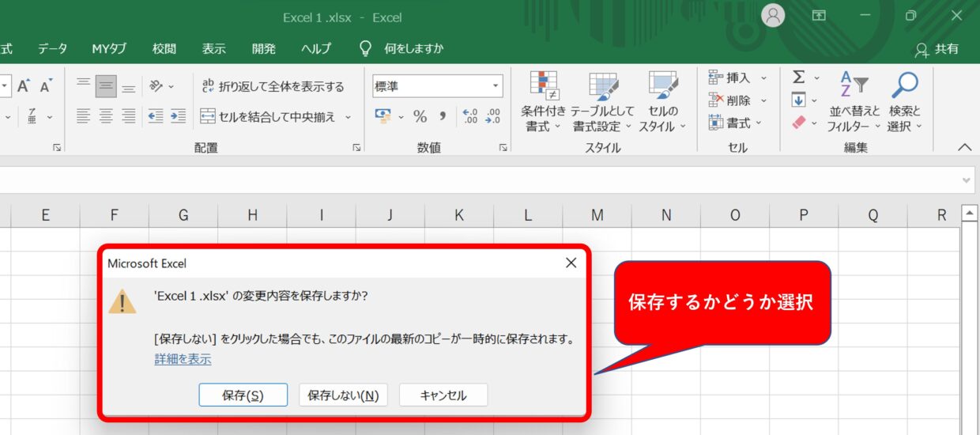
Task: Apply comma style number format
Action: 443,116
